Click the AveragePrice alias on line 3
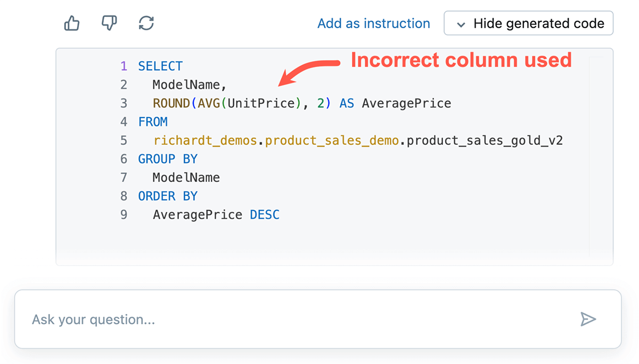Image resolution: width=639 pixels, height=364 pixels. pos(406,103)
